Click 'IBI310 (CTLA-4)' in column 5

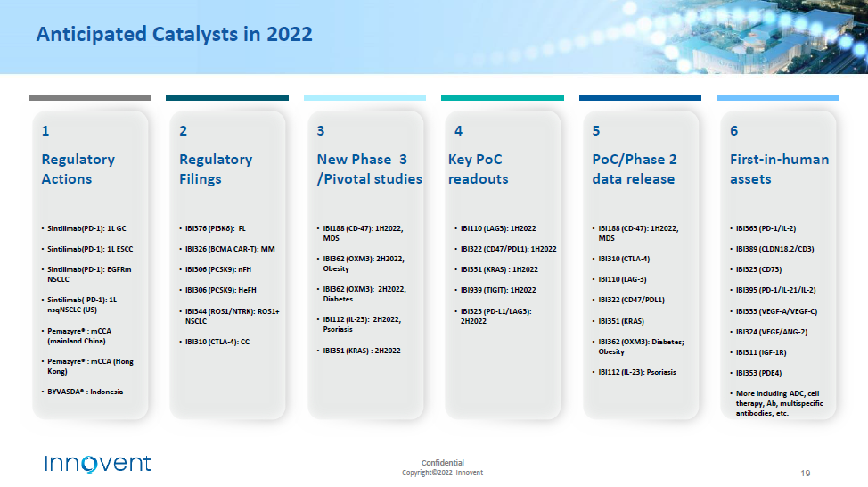click(x=624, y=259)
